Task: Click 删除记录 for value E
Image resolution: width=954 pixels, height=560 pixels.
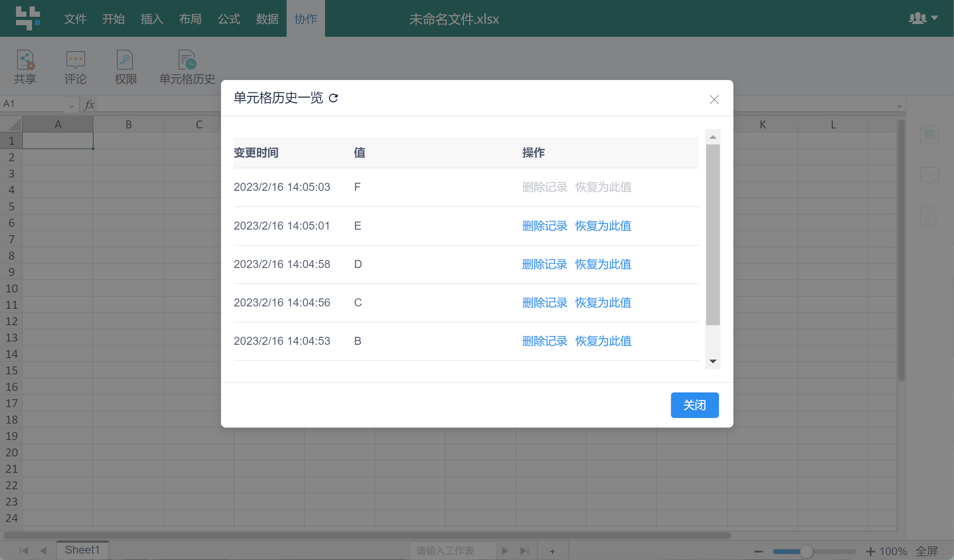Action: point(545,226)
